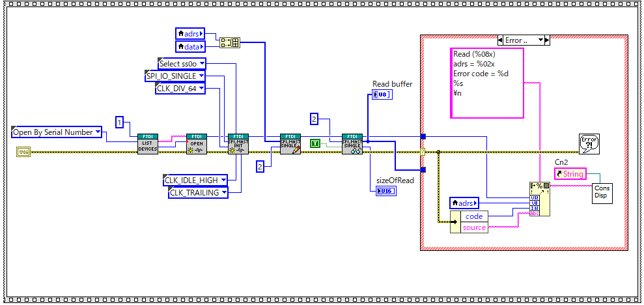
Task: Toggle the green True boolean constant
Action: tap(315, 143)
